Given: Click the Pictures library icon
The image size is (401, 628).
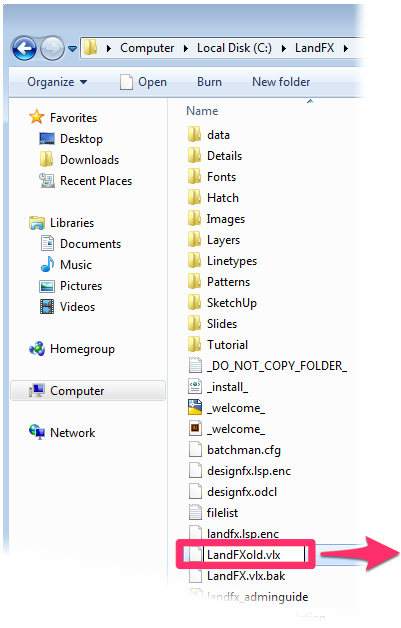Looking at the screenshot, I should click(x=47, y=286).
